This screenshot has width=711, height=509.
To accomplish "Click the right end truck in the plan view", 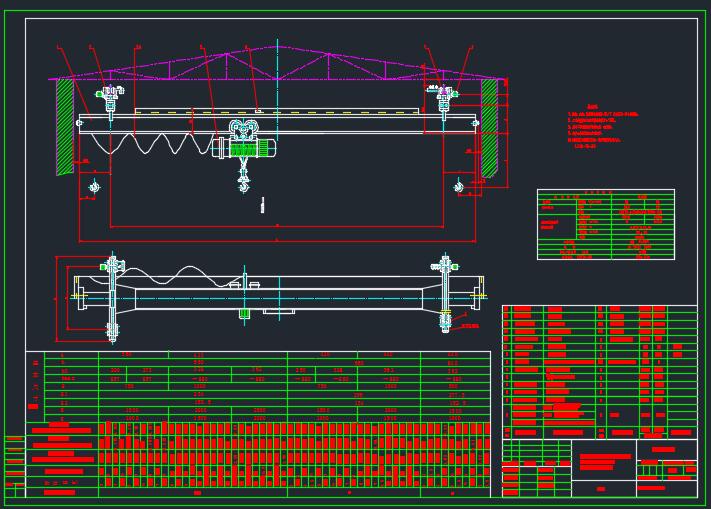I will [445, 294].
